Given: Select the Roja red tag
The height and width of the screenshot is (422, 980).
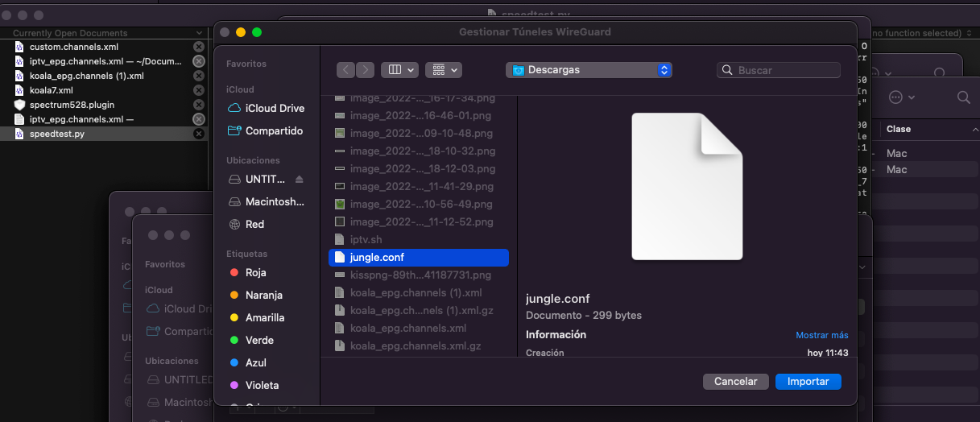Looking at the screenshot, I should (255, 272).
